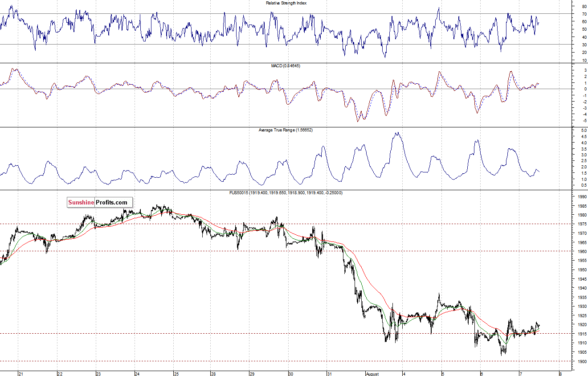Viewport: 588px width, 376px height.
Task: Click the 'August' date label
Action: coord(373,373)
